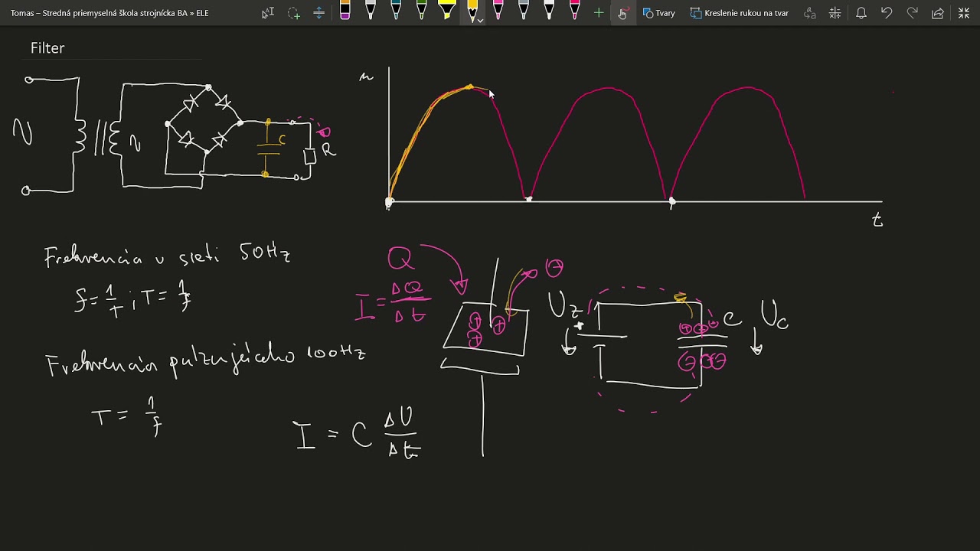Select the magenta pen
Screen dimensions: 980x551
tap(574, 11)
